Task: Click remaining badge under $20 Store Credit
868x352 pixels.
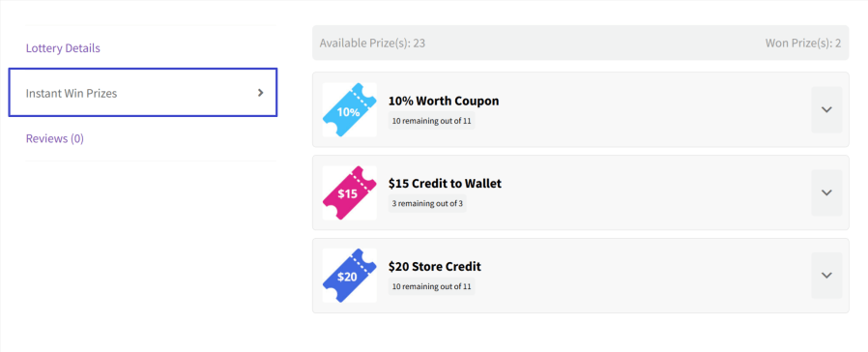Action: 432,286
